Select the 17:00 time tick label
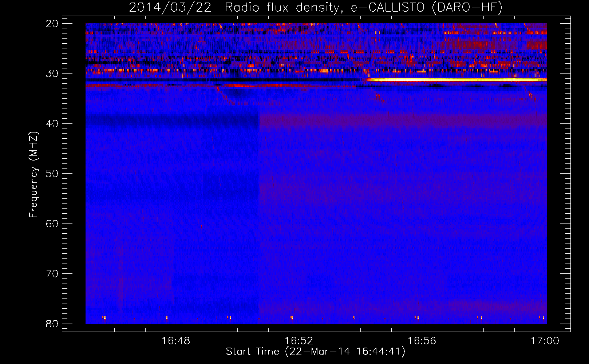 545,341
